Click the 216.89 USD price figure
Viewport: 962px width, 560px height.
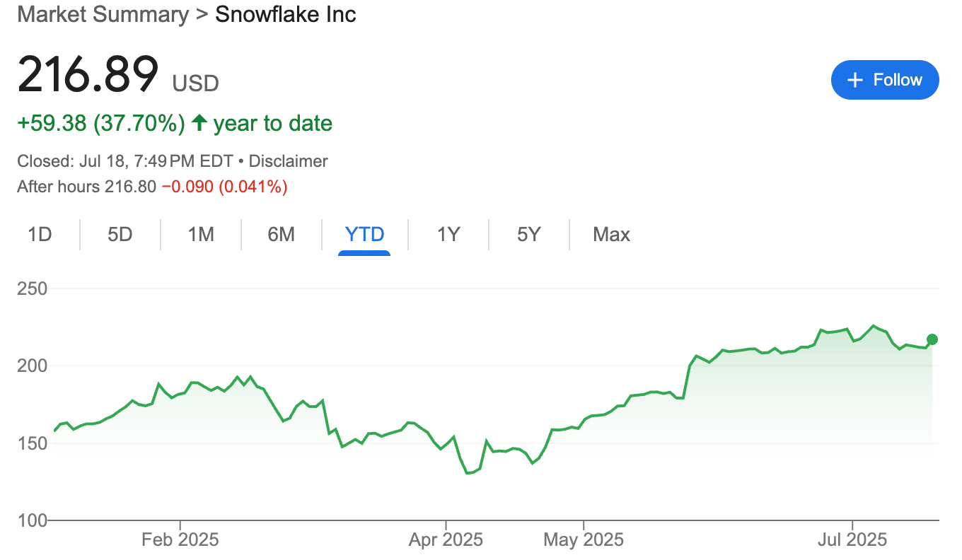coord(118,74)
